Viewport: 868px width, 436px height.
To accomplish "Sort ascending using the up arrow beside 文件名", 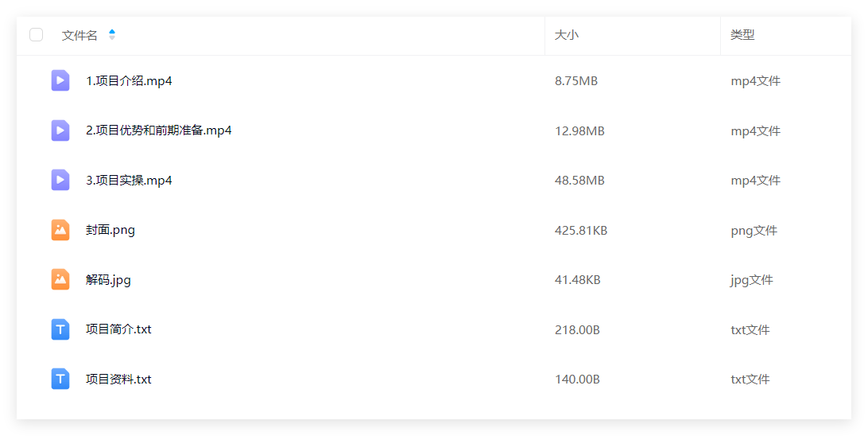I will [x=112, y=32].
